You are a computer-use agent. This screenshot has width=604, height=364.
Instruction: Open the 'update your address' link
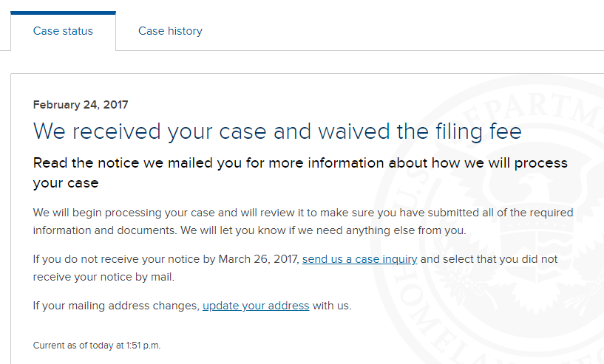[256, 306]
